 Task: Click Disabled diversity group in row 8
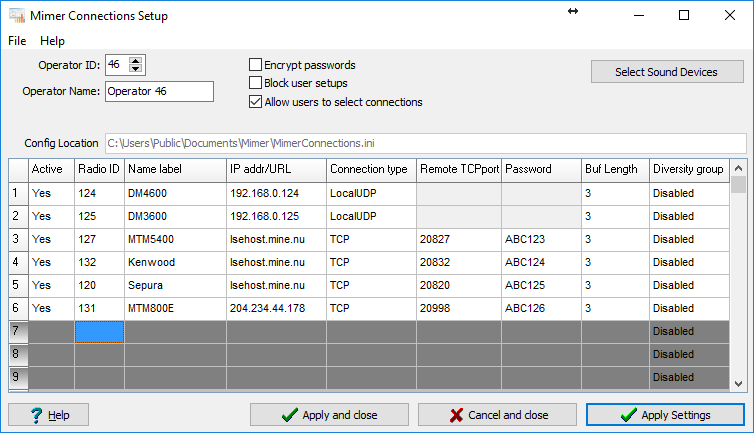point(690,355)
